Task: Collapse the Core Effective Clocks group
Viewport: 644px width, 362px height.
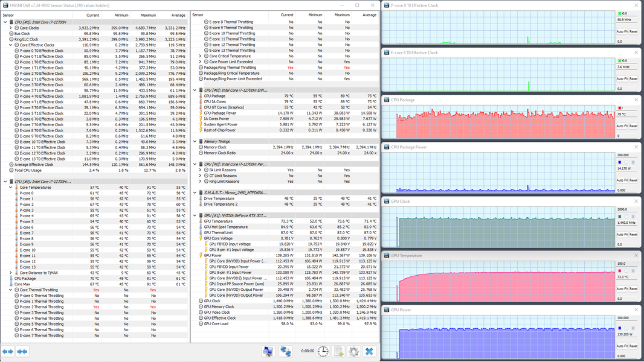Action: click(11, 45)
